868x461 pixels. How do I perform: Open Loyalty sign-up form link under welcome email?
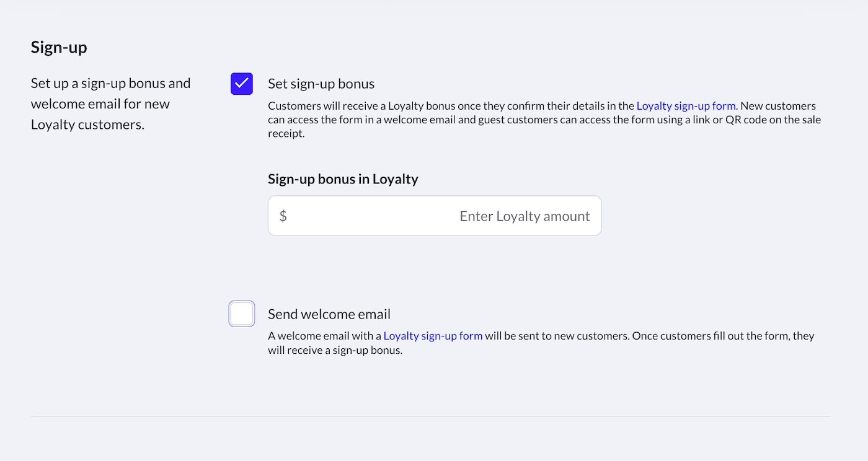point(433,336)
